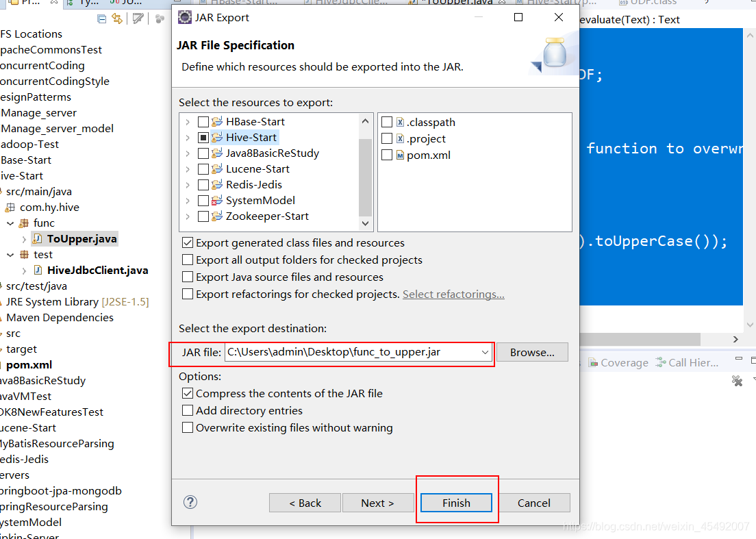Click the Zookeeper-Start project folder icon
Screen dimensions: 756x539
[x=218, y=216]
